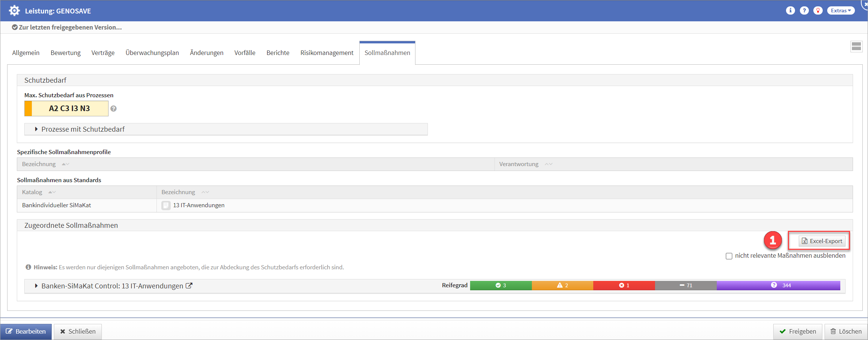Toggle the layout view icon at top right
Screen dimensions: 868x340
point(856,46)
